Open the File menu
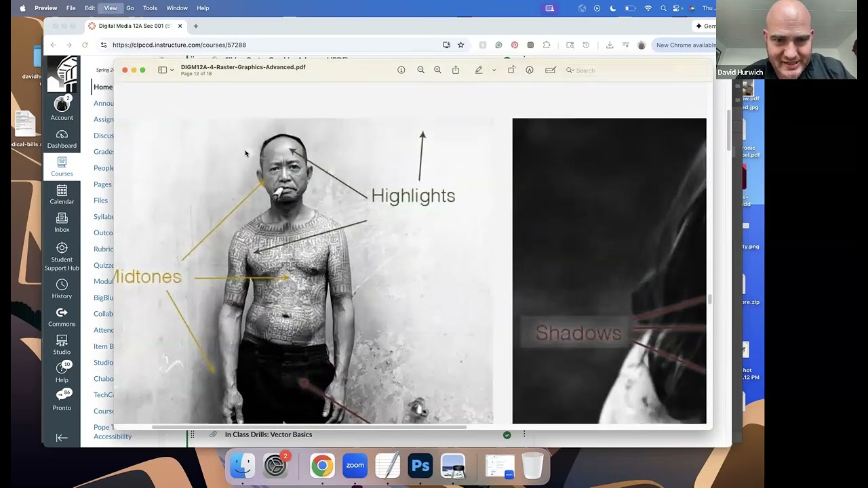The height and width of the screenshot is (488, 868). 71,8
